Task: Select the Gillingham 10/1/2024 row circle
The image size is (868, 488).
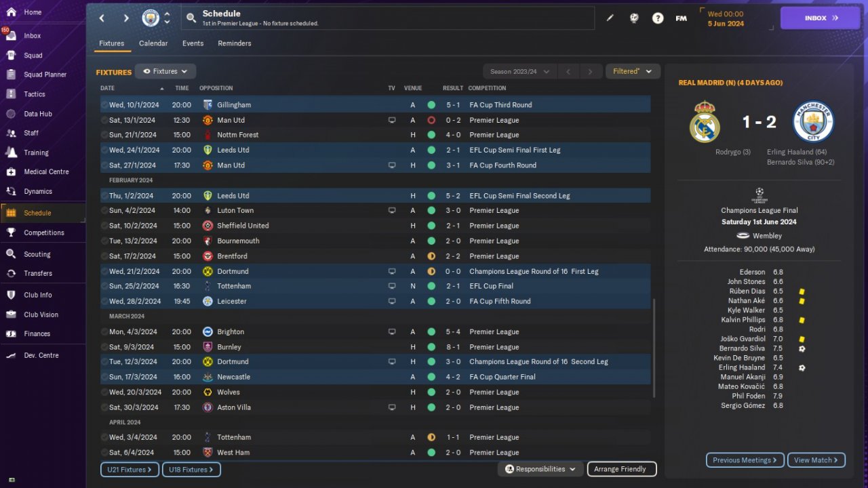Action: 104,105
